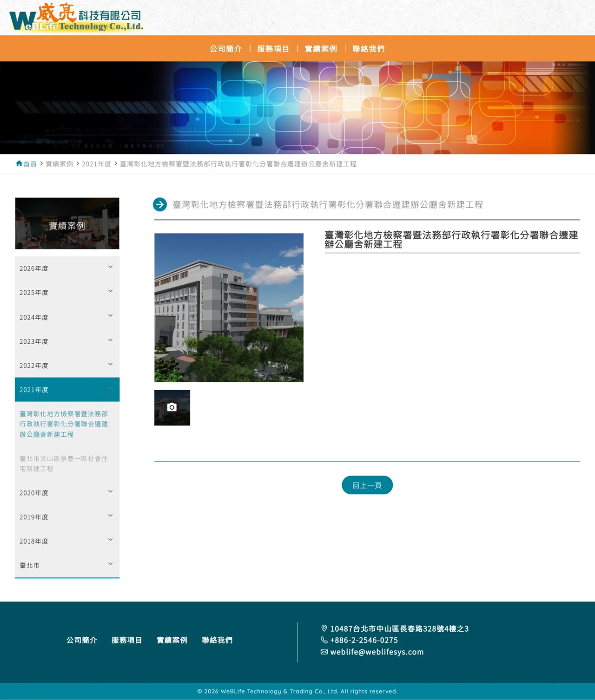Select 2023年度 label in sidebar

34,341
